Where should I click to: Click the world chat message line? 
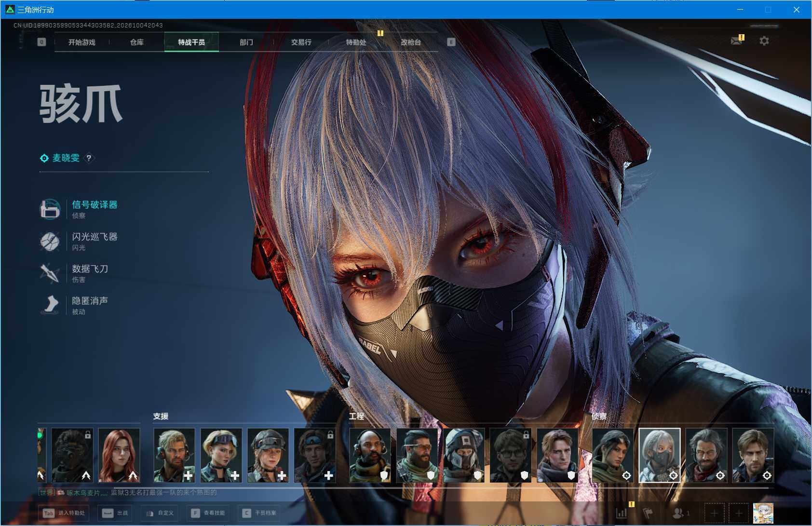click(128, 492)
